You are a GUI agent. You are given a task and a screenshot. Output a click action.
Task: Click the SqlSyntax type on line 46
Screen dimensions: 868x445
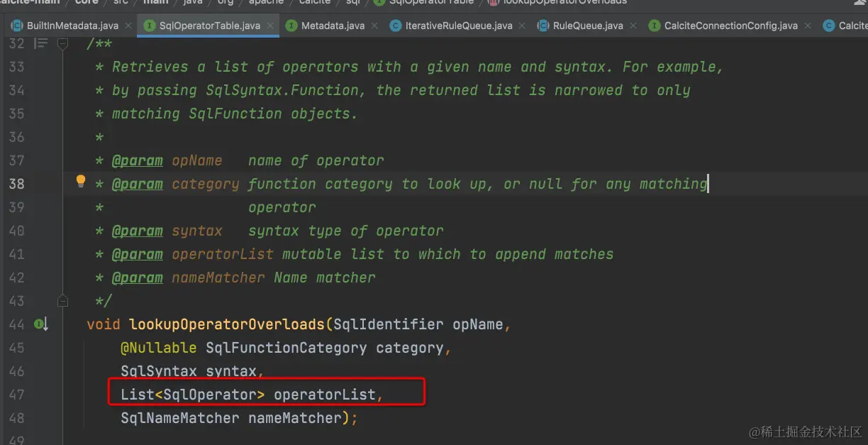point(159,371)
